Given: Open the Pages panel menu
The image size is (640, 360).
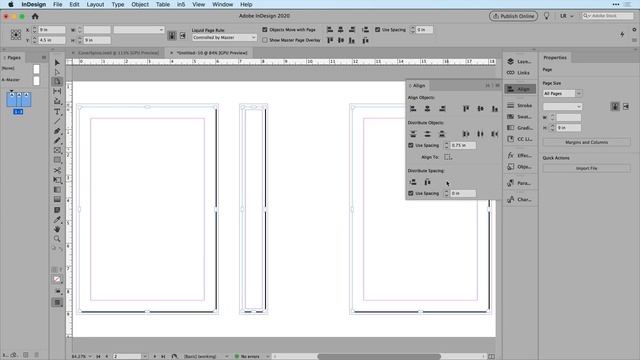Looking at the screenshot, I should [44, 58].
